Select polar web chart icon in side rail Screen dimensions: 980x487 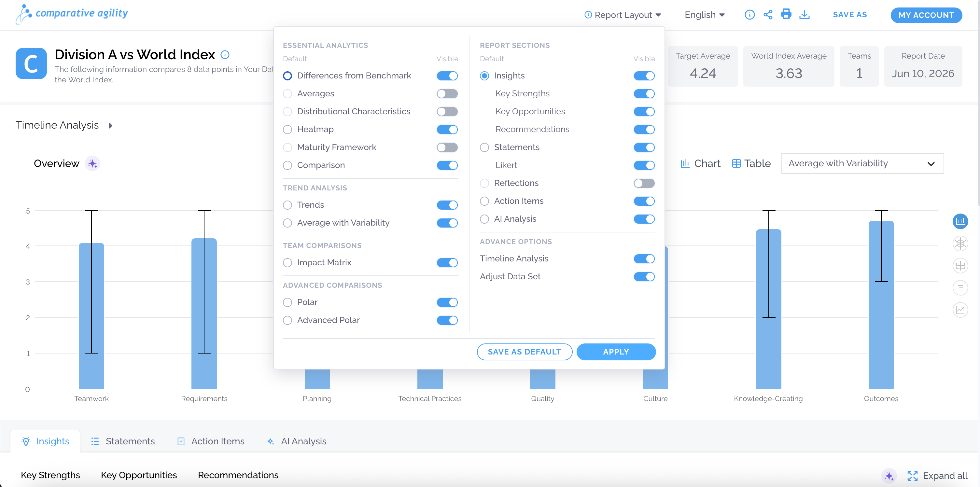point(960,244)
